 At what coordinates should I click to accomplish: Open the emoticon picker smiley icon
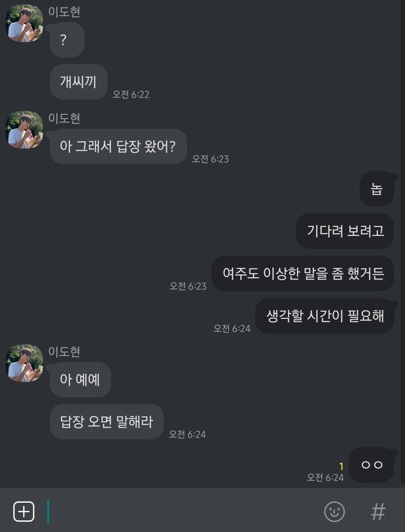click(334, 511)
